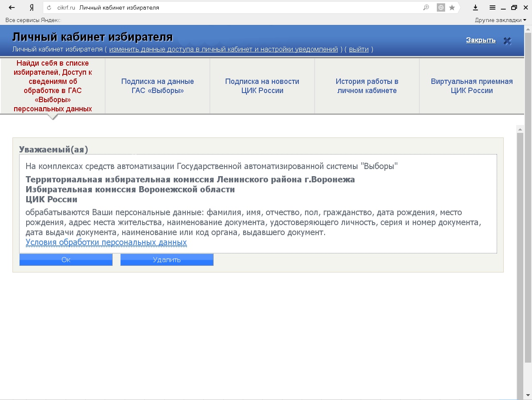Click the scrollbar down arrow at bottom right
532x400 pixels.
(x=528, y=395)
